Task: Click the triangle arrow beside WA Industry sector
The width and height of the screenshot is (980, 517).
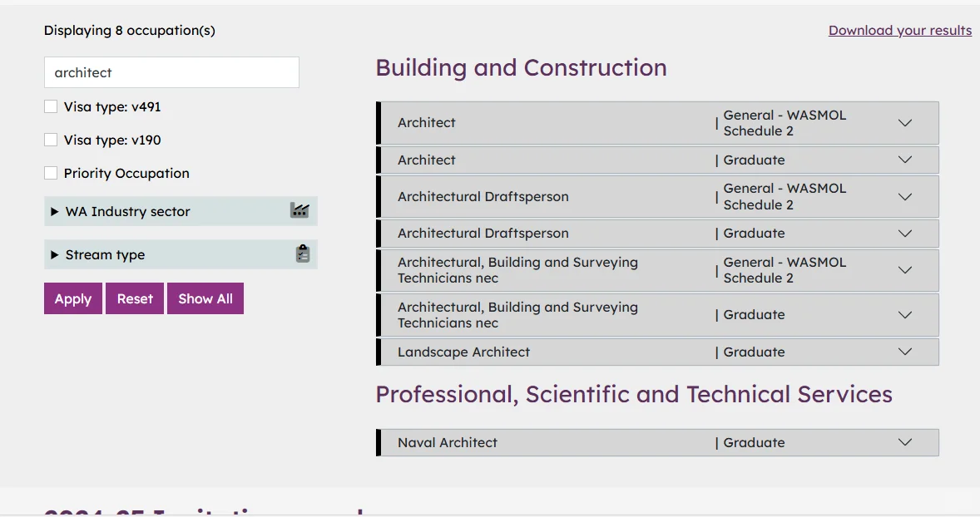Action: click(54, 212)
